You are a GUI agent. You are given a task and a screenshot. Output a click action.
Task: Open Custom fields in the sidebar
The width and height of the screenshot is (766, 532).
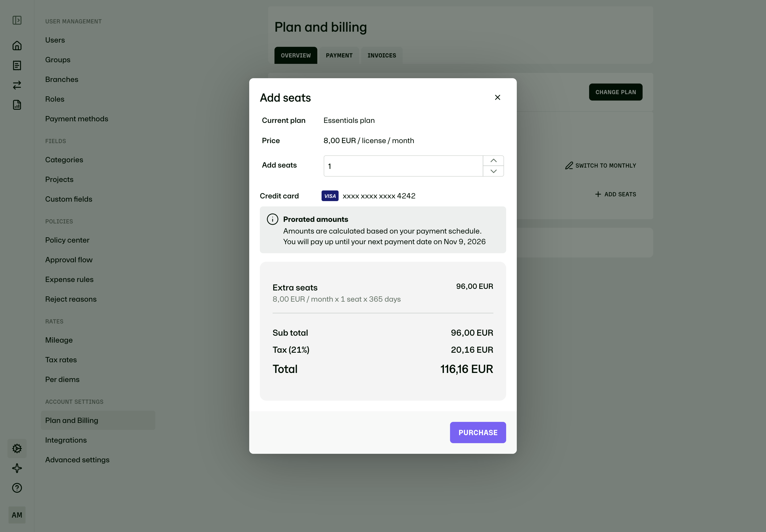69,199
